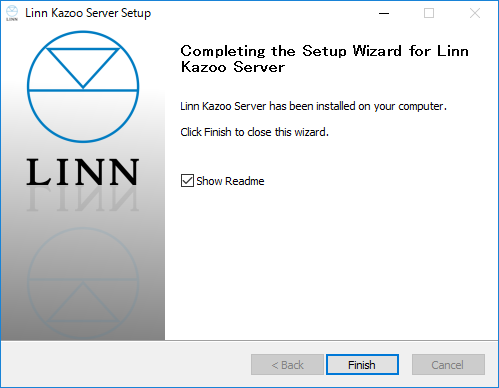Screen dimensions: 499x388
Task: Click the faded reflected LINN text
Action: point(82,199)
